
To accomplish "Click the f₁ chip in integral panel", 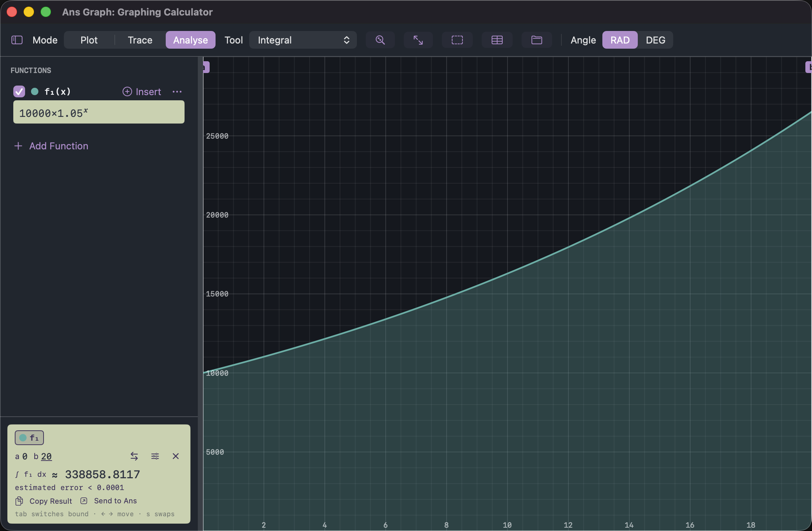I will pyautogui.click(x=29, y=438).
